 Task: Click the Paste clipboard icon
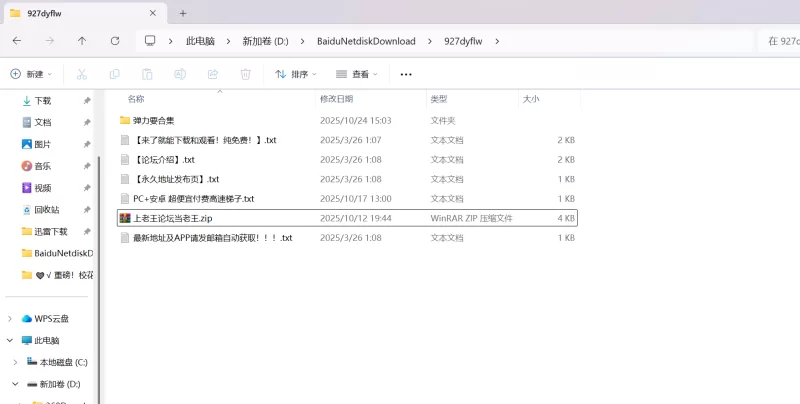pos(147,74)
